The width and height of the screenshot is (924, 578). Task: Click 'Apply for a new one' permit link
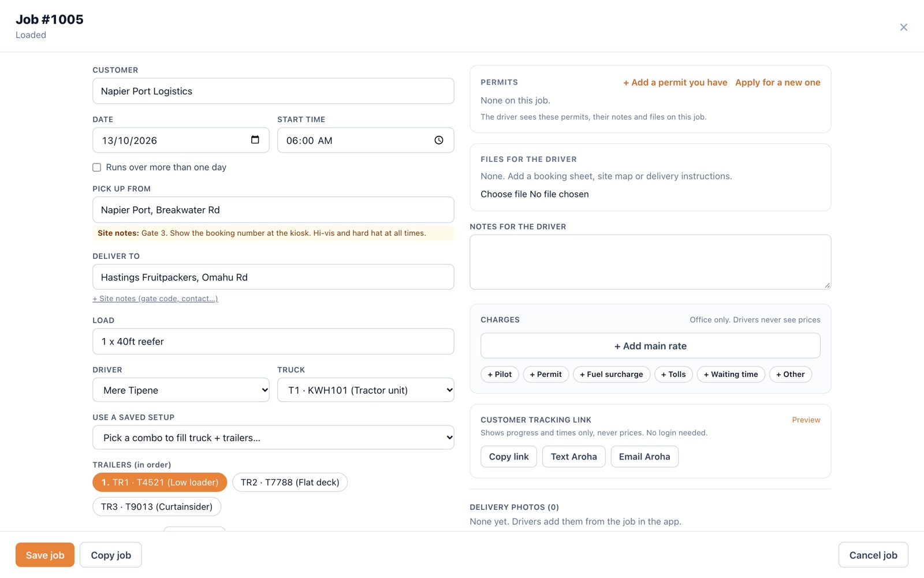[777, 82]
